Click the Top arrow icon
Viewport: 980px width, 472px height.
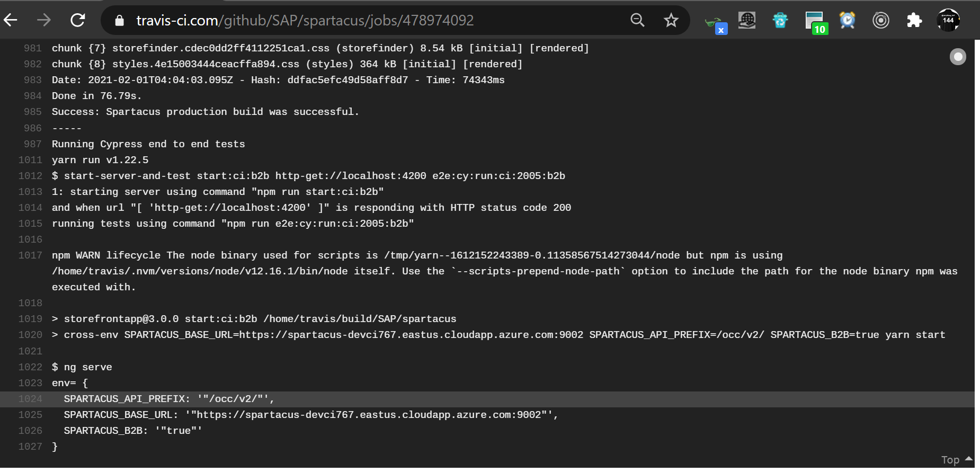coord(969,459)
